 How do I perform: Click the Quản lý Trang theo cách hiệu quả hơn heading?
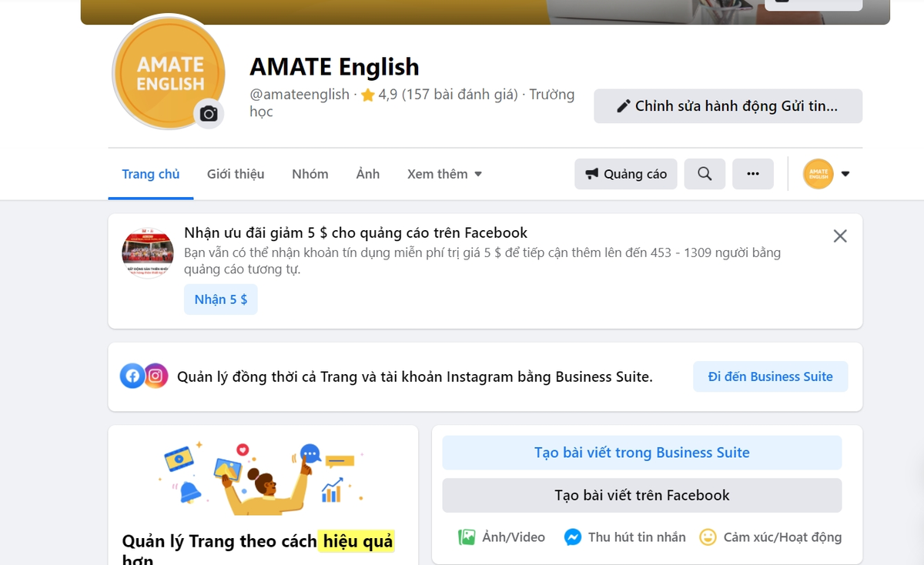point(258,550)
